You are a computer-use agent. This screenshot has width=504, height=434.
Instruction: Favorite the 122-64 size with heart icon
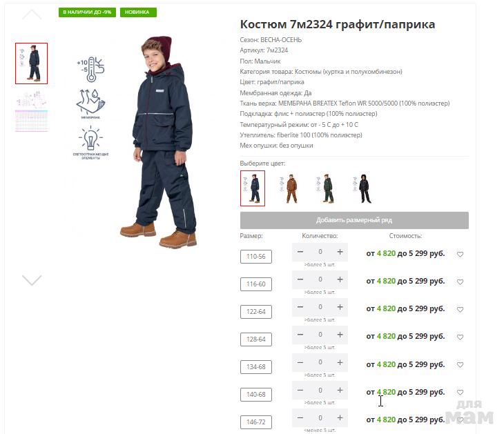point(460,310)
